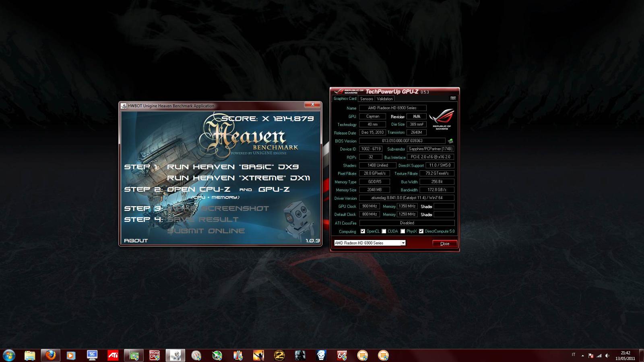Open the '64' taskbar application icon
This screenshot has height=362, width=644.
(x=342, y=355)
